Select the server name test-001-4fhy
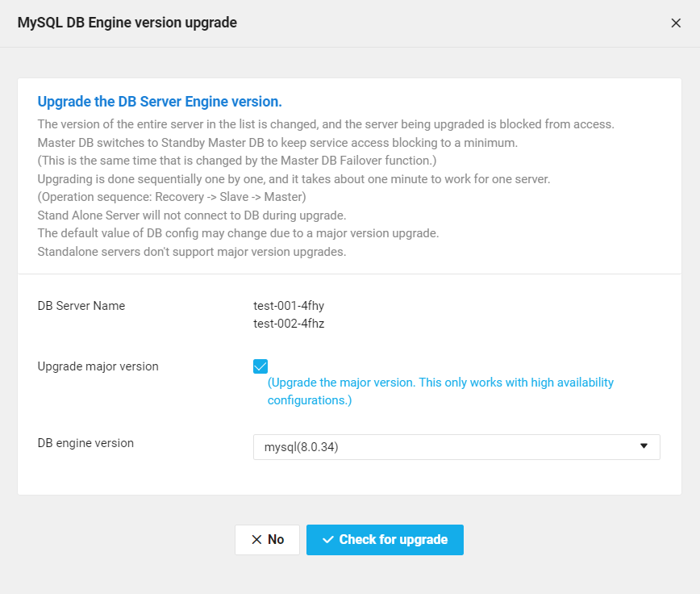The width and height of the screenshot is (700, 594). pos(289,306)
